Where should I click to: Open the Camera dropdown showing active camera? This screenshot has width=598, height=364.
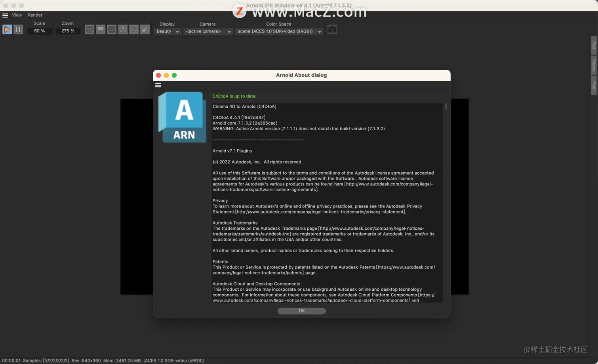click(x=208, y=31)
